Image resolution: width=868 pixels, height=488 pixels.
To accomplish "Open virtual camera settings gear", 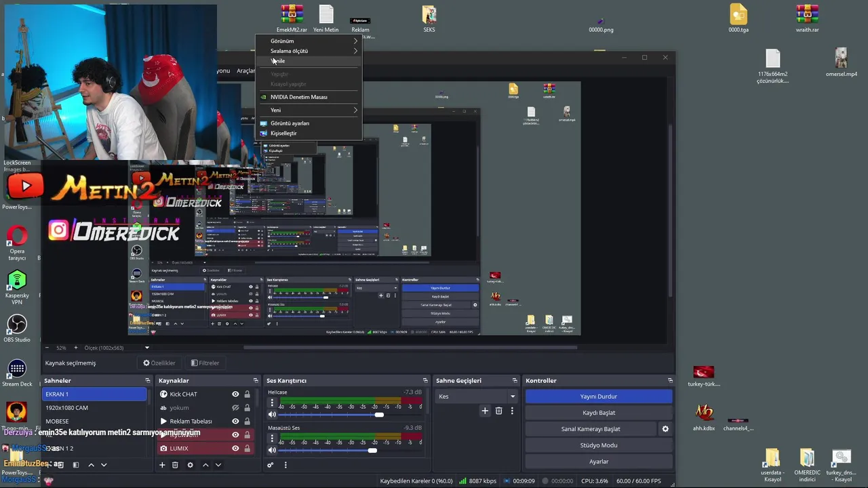I will pos(665,429).
